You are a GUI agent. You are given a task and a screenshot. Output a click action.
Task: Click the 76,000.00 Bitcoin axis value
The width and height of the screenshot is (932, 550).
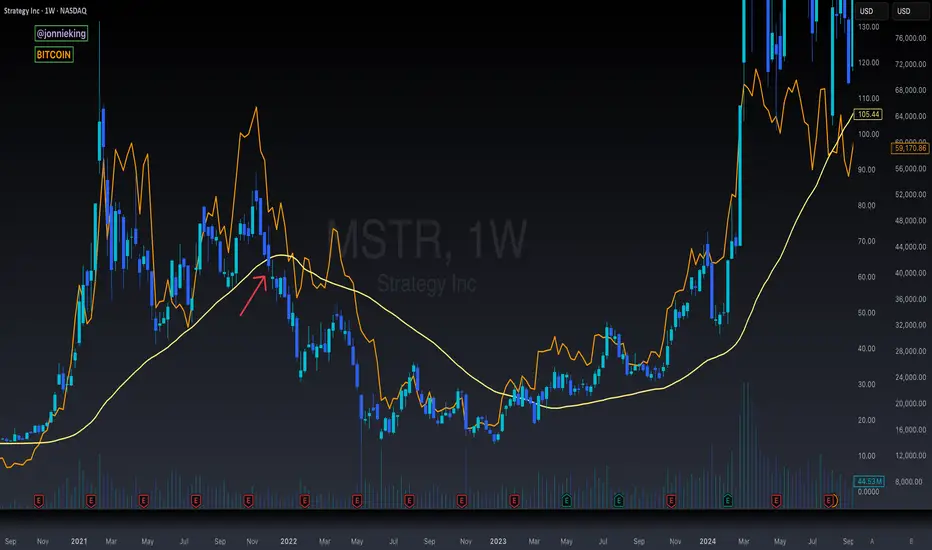pyautogui.click(x=910, y=38)
